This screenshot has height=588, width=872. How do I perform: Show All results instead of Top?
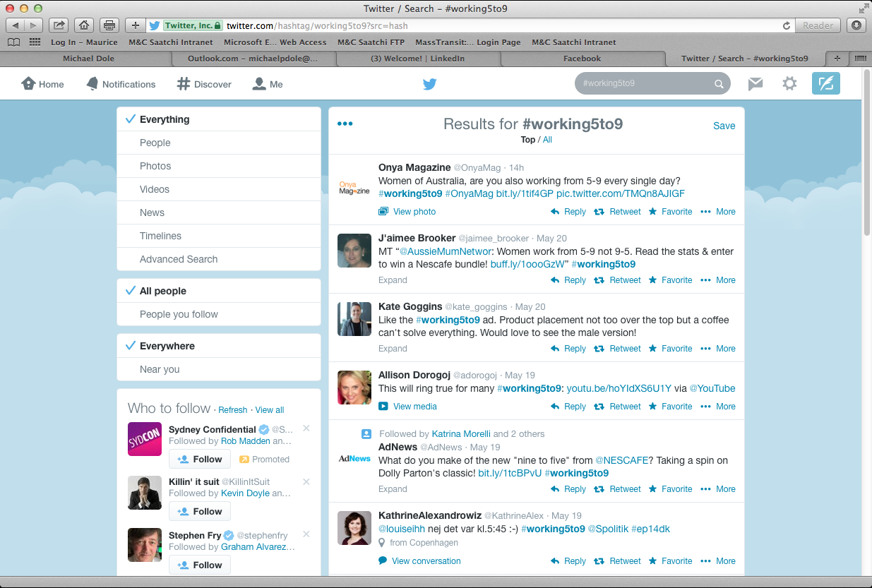click(x=547, y=140)
